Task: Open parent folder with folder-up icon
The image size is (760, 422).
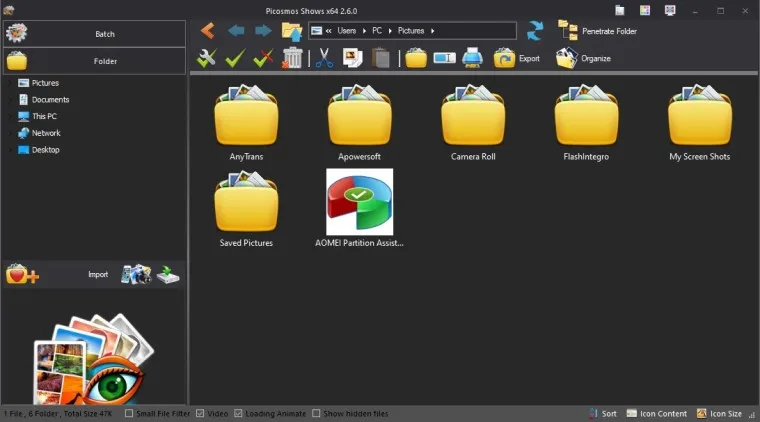Action: [x=292, y=31]
